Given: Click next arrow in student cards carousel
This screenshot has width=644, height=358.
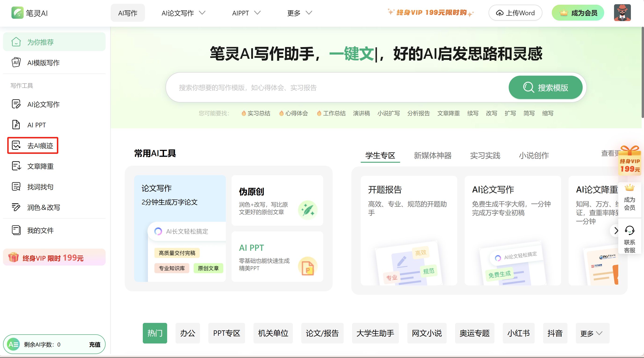Looking at the screenshot, I should coord(616,230).
